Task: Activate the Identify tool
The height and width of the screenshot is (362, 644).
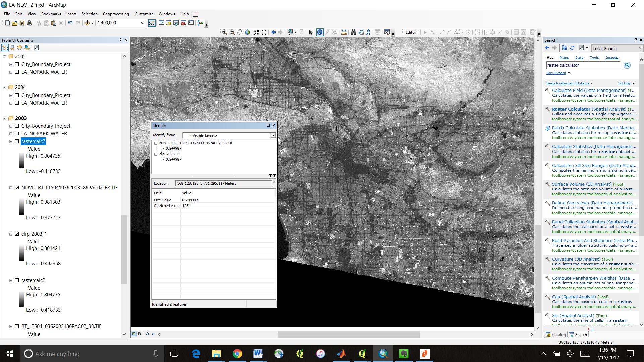Action: tap(320, 32)
